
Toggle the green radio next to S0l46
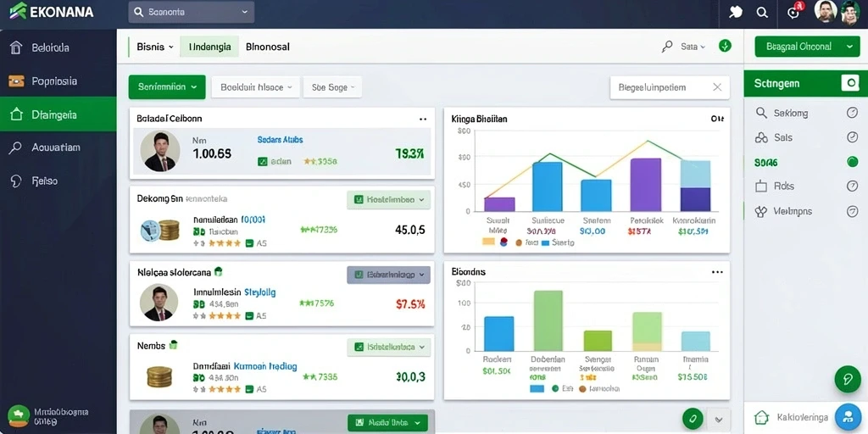[853, 162]
